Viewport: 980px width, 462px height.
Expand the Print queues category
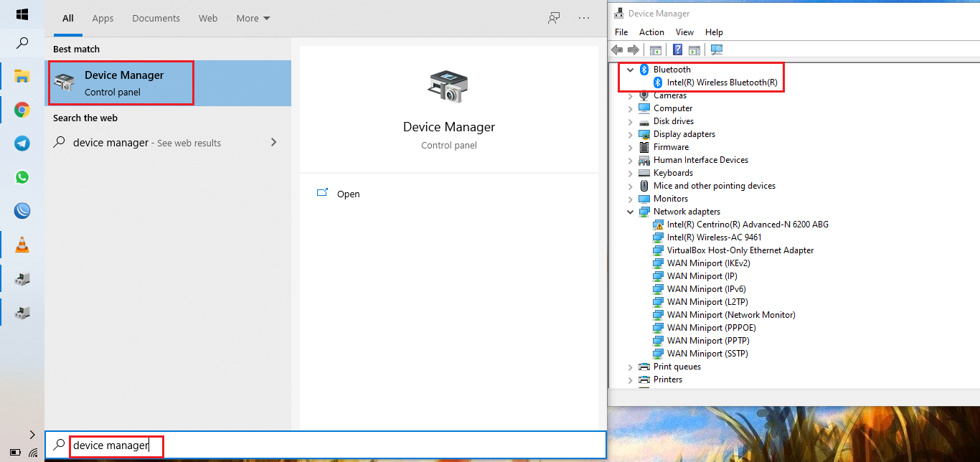click(630, 367)
